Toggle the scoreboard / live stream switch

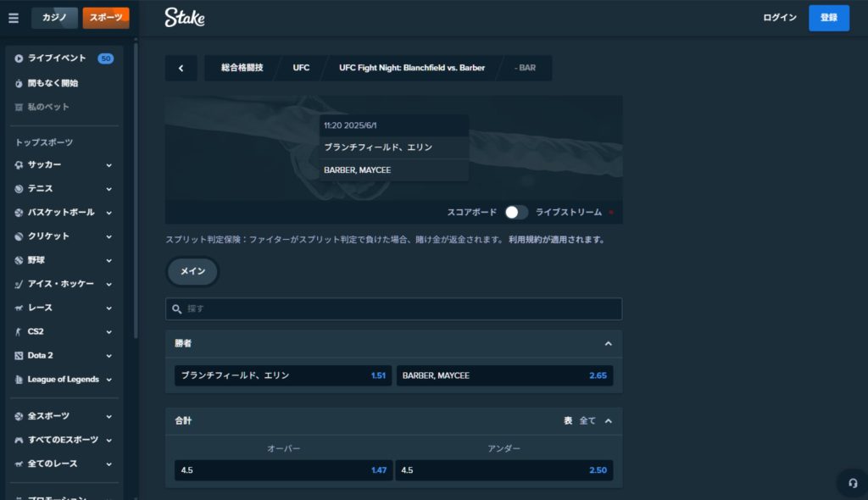tap(516, 212)
